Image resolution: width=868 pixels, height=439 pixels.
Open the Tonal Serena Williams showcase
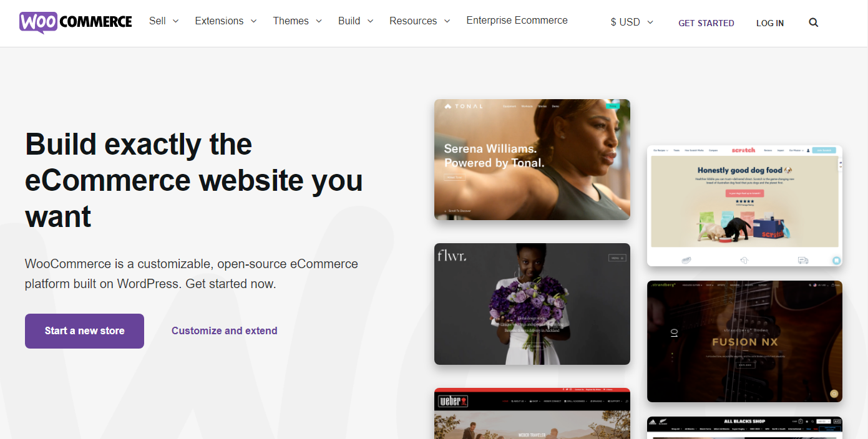(532, 160)
